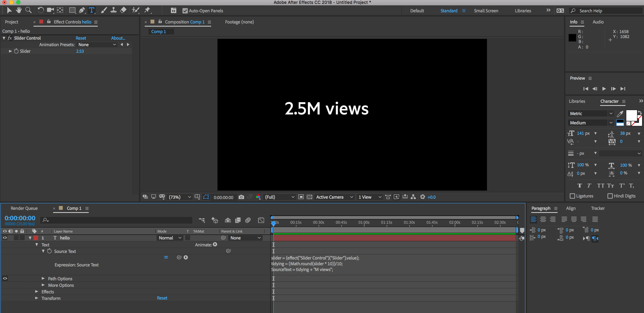Select the Pen tool

pos(82,10)
